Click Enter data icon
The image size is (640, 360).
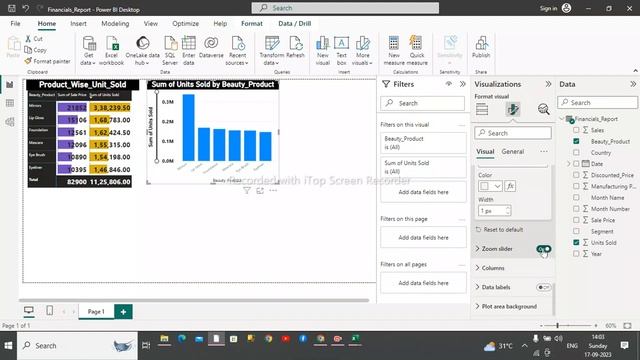pos(189,51)
